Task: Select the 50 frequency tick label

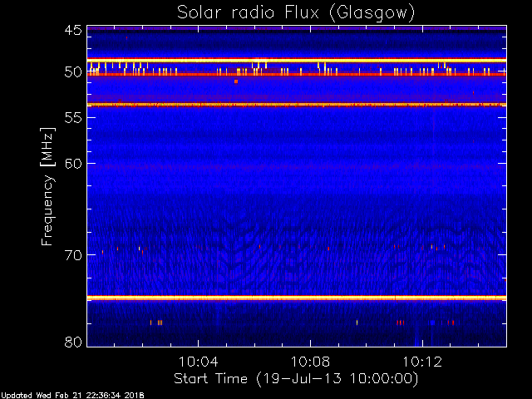Action: (73, 72)
